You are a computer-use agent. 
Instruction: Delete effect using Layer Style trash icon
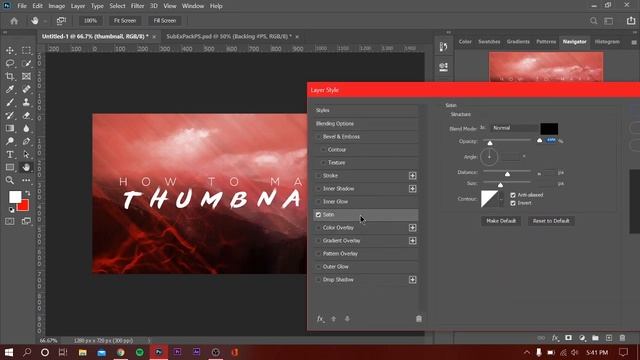[x=418, y=319]
